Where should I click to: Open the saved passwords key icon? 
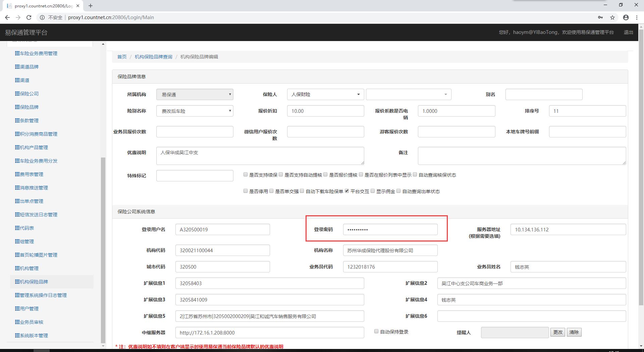coord(600,17)
